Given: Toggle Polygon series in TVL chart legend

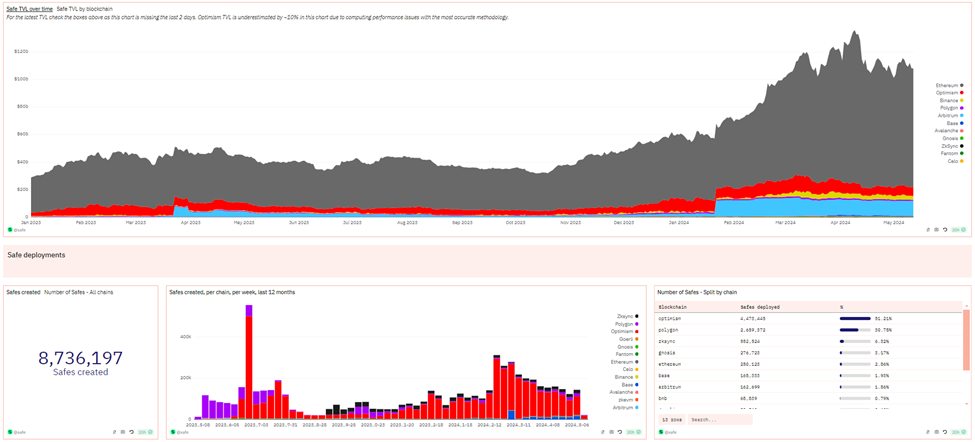Looking at the screenshot, I should (953, 108).
